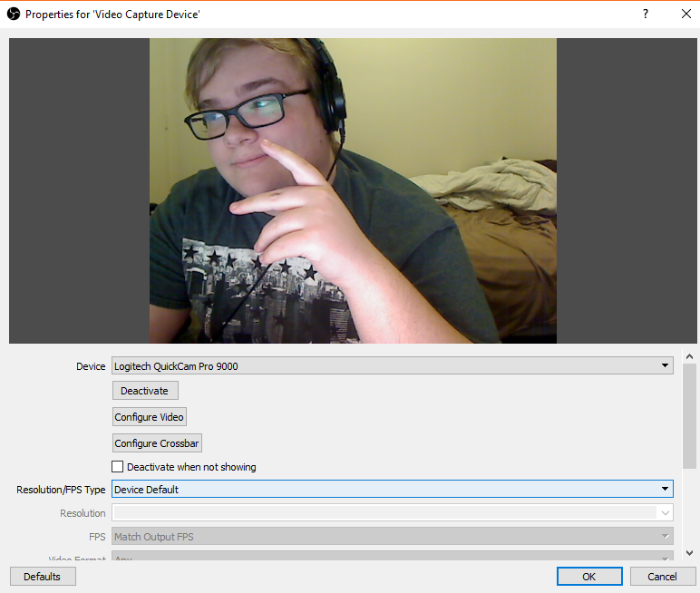Click the scrollbar down arrow
Screen dimensions: 700x593
tap(689, 553)
